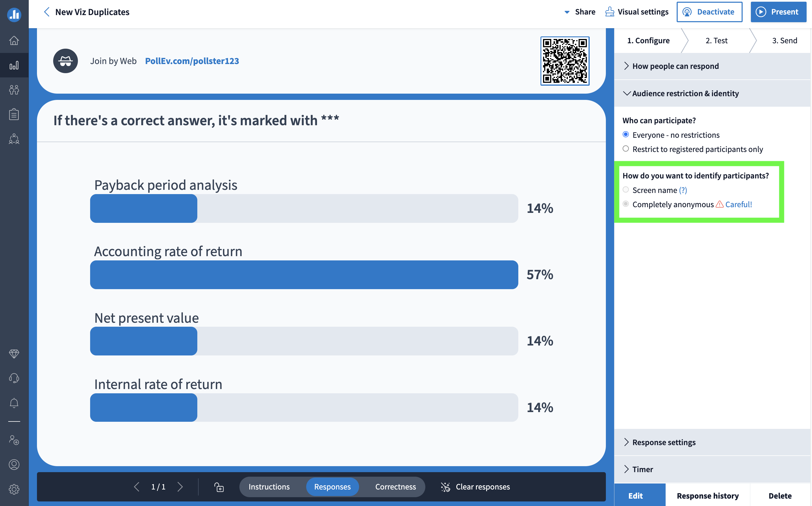The width and height of the screenshot is (812, 506).
Task: Expand the Timer section
Action: point(712,469)
